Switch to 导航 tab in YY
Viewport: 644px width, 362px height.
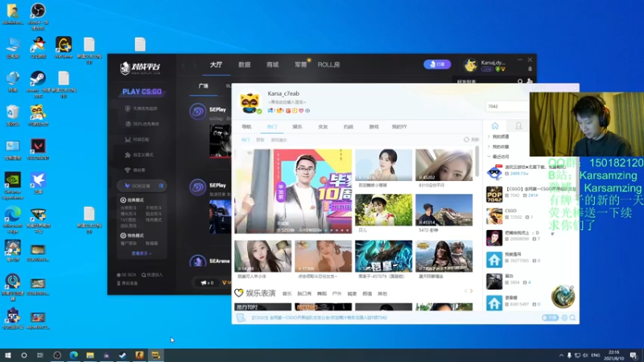click(246, 127)
